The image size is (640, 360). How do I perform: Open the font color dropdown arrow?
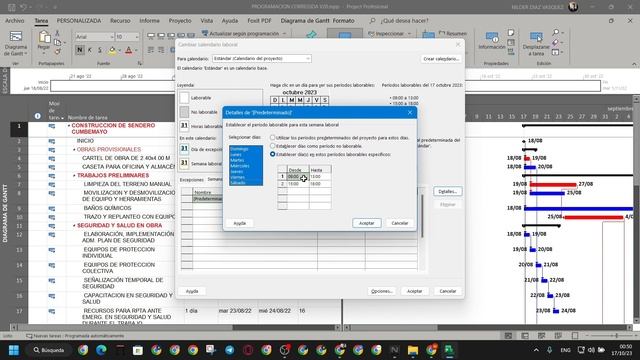(x=136, y=51)
